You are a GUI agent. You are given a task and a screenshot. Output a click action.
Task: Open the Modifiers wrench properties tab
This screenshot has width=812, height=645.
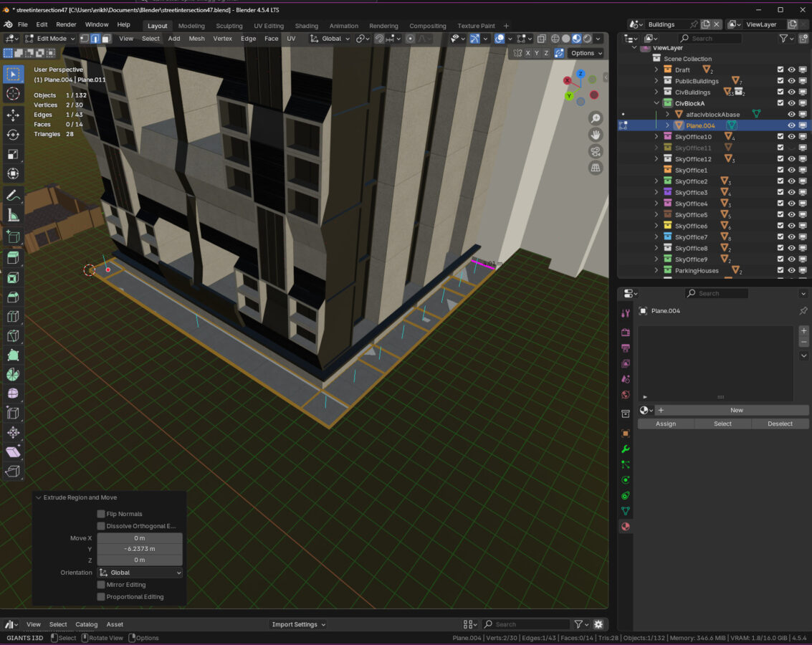(626, 449)
